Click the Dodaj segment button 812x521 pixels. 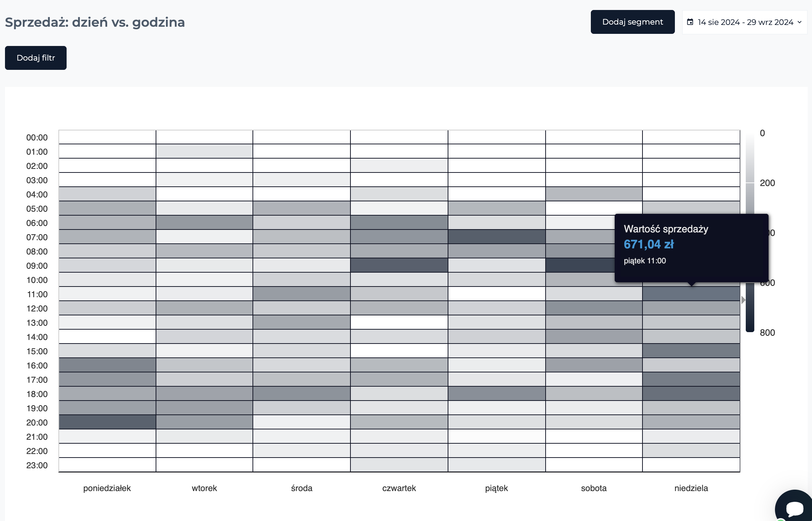click(x=633, y=22)
